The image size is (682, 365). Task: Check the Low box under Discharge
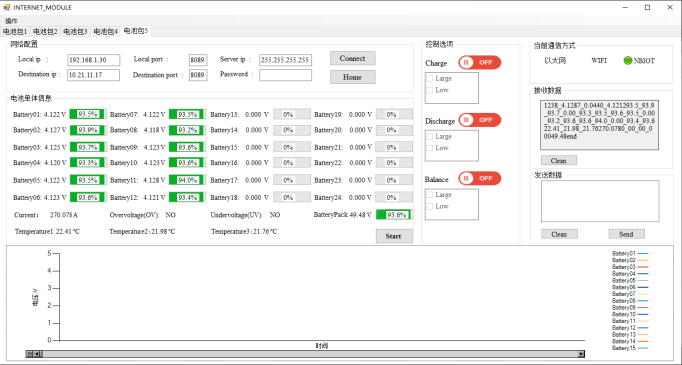pyautogui.click(x=430, y=148)
